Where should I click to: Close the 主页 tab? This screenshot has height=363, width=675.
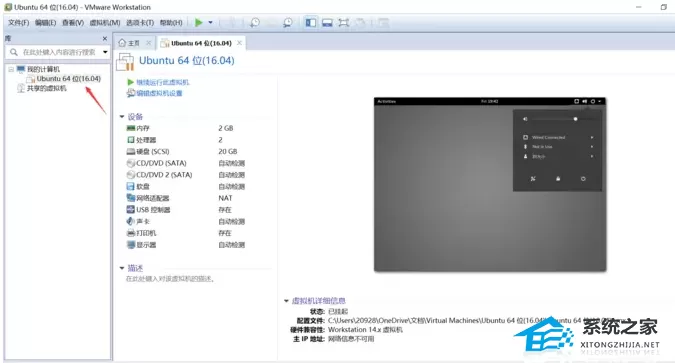pyautogui.click(x=148, y=43)
